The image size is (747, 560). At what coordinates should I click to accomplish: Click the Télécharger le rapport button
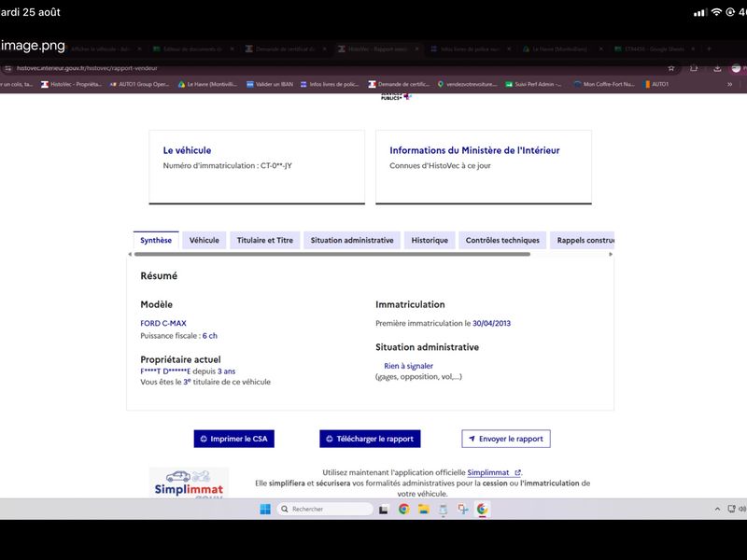pyautogui.click(x=370, y=439)
